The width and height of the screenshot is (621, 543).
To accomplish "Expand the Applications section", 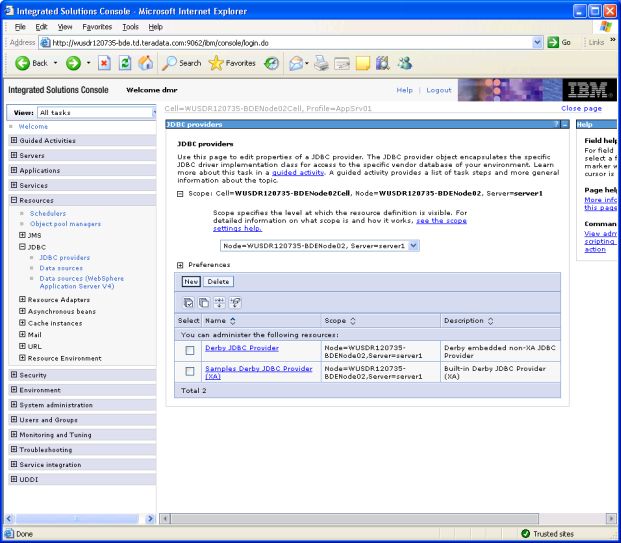I will click(14, 170).
